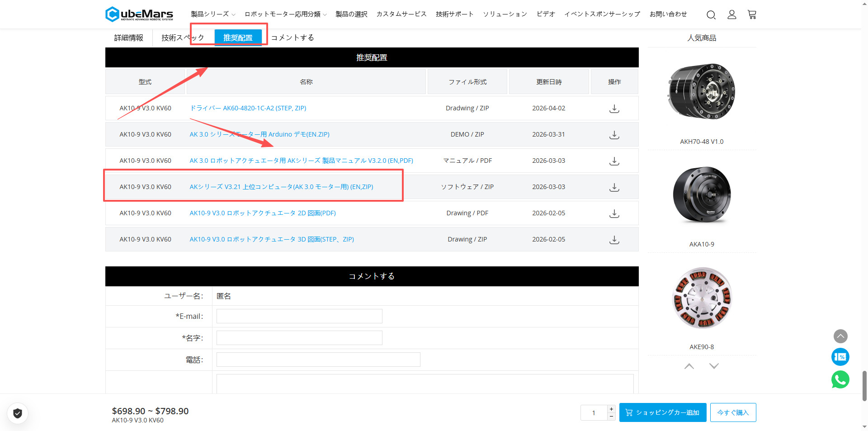Switch to the コメントする tab

[x=292, y=38]
